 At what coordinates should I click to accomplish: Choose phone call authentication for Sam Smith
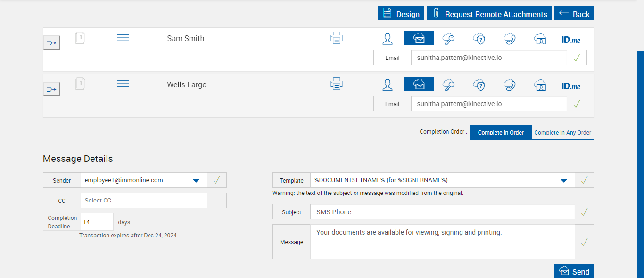(x=509, y=38)
